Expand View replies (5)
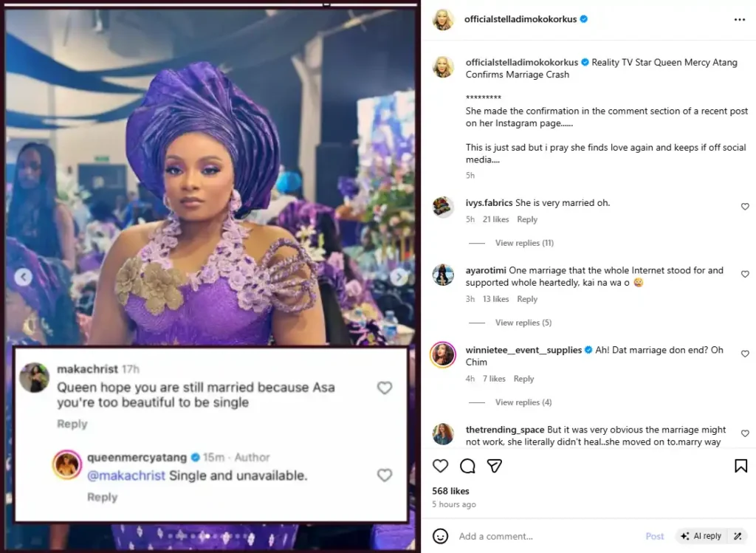This screenshot has width=756, height=553. point(523,323)
